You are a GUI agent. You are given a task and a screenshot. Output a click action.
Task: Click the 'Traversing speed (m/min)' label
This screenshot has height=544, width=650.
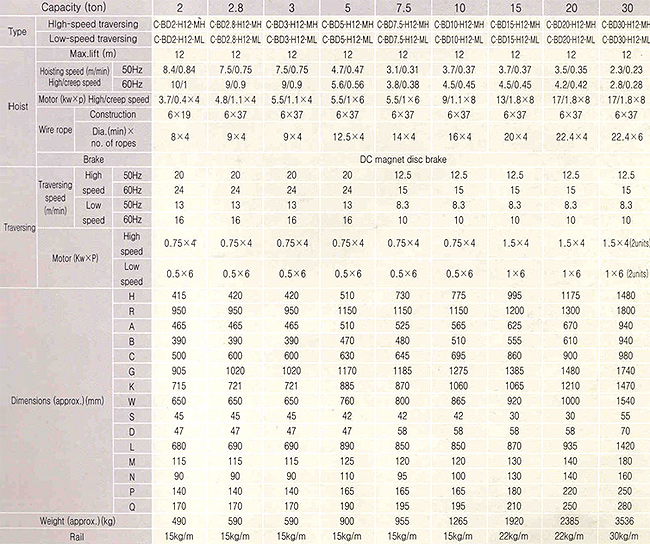pyautogui.click(x=55, y=197)
